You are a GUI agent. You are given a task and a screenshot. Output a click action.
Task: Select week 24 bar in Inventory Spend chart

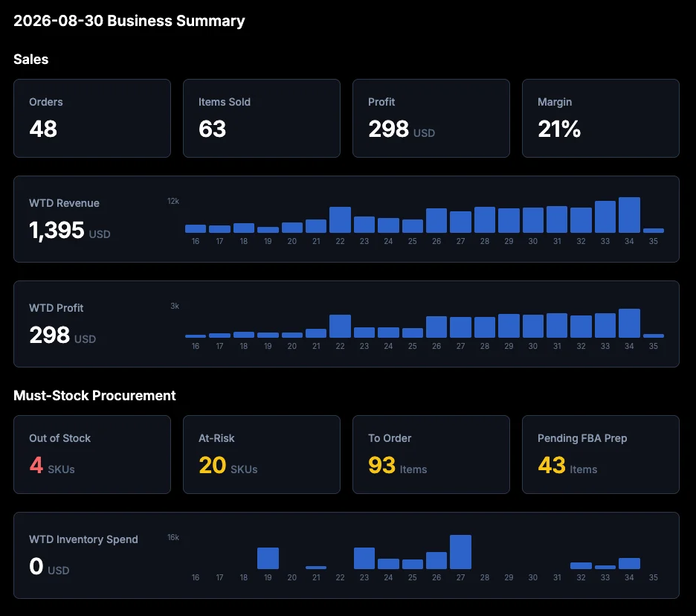(x=388, y=564)
